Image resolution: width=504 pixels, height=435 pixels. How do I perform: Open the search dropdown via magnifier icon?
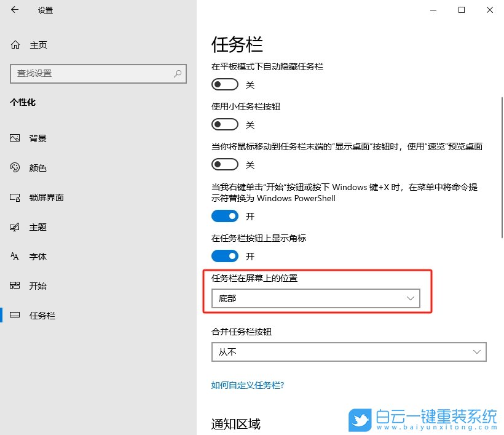177,74
